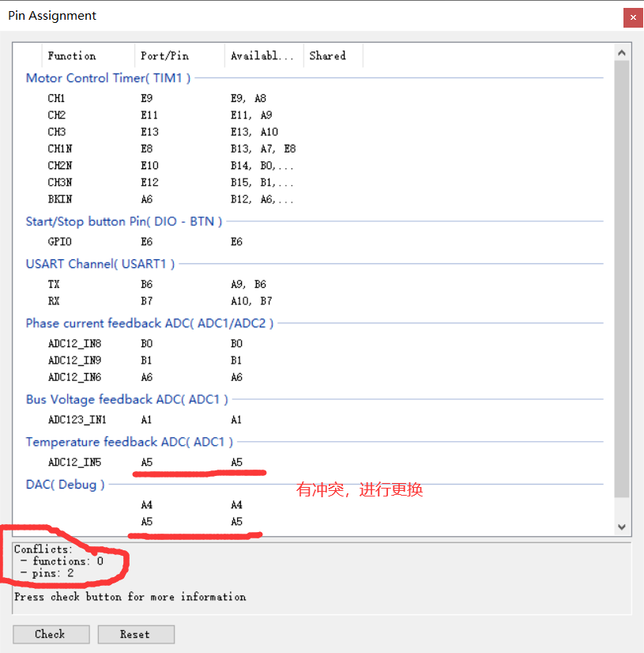Close the Pin Assignment dialog
Screen dimensions: 644x653
point(633,17)
